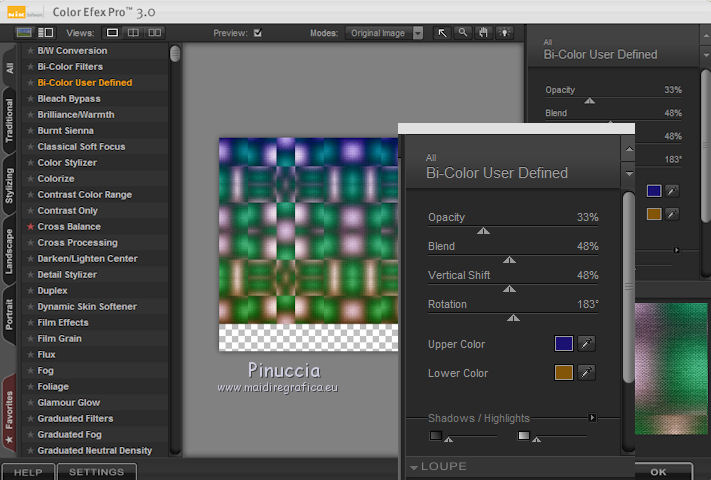This screenshot has width=711, height=480.
Task: Click the Opacity slider handle in background right panel
Action: pyautogui.click(x=589, y=101)
